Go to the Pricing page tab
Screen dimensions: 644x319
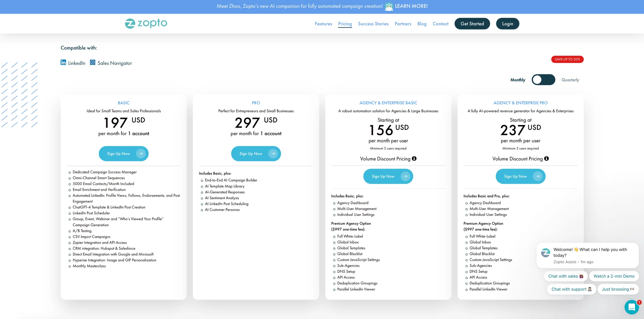pyautogui.click(x=345, y=24)
